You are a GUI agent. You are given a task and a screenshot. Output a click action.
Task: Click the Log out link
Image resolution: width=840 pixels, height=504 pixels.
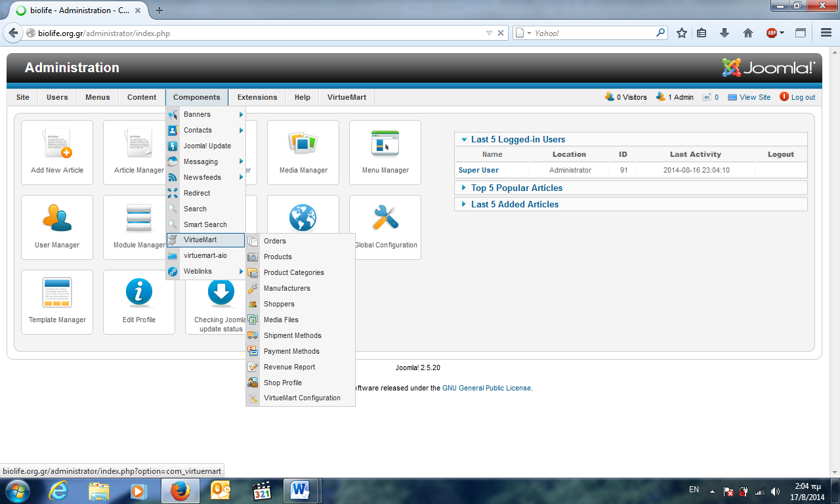(x=803, y=97)
